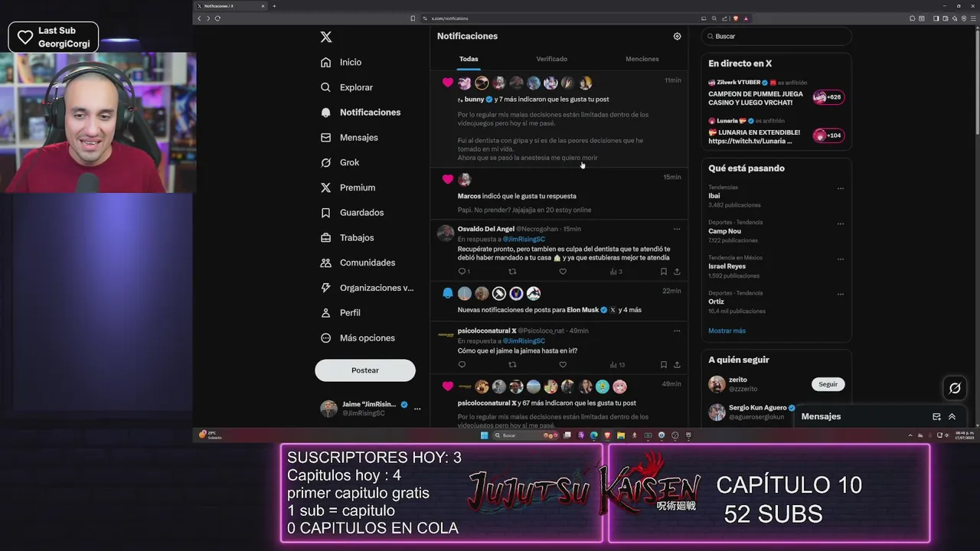The width and height of the screenshot is (980, 551).
Task: Click the x.com/notifications address bar
Action: pyautogui.click(x=559, y=18)
